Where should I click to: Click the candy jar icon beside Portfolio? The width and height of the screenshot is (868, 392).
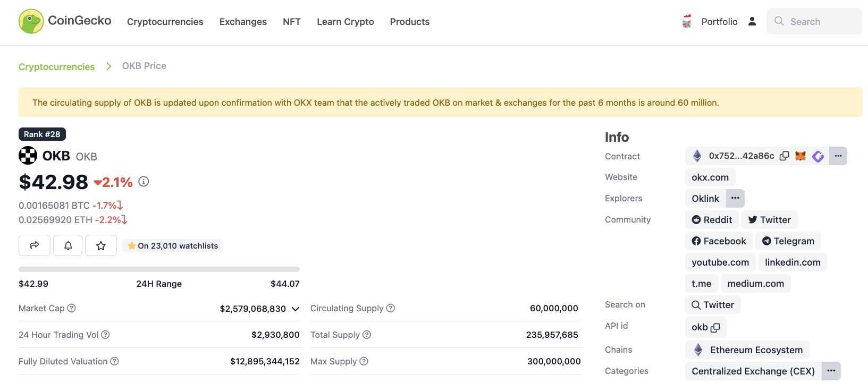coord(687,21)
